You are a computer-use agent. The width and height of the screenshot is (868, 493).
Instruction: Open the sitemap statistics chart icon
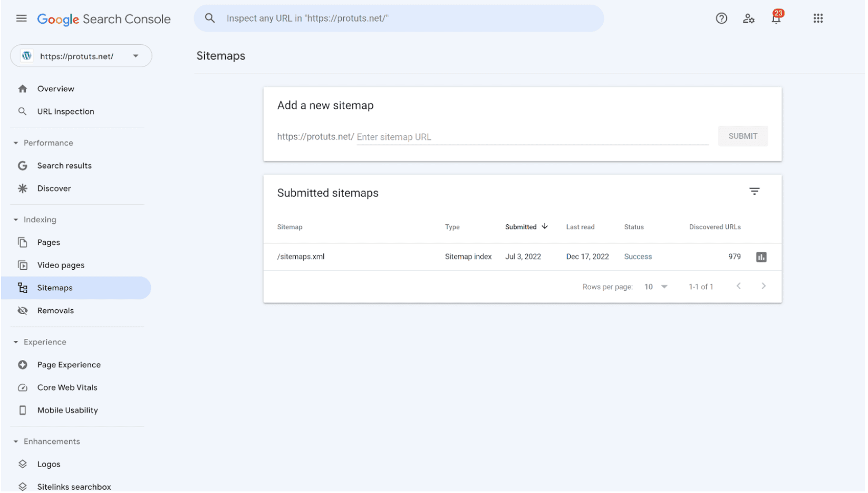[761, 257]
